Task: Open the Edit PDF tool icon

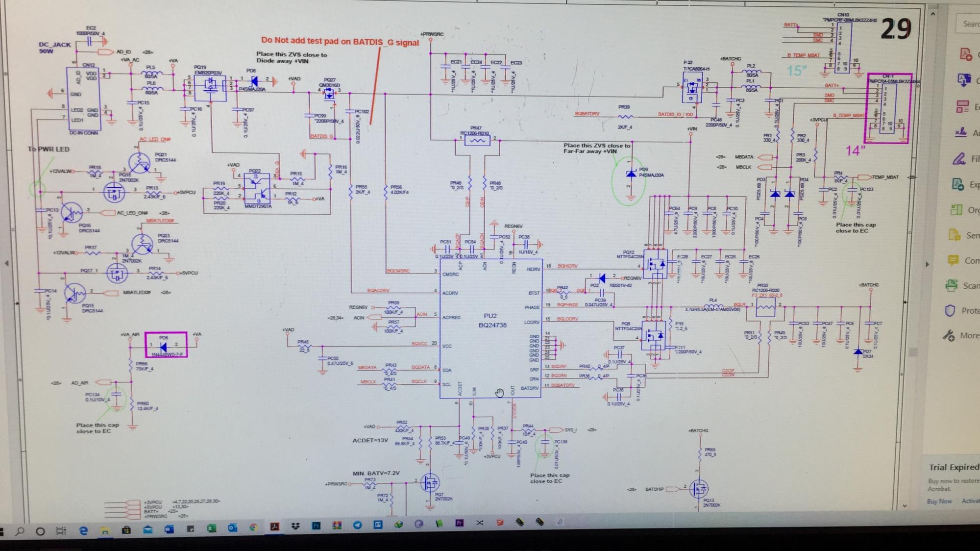Action: point(962,106)
